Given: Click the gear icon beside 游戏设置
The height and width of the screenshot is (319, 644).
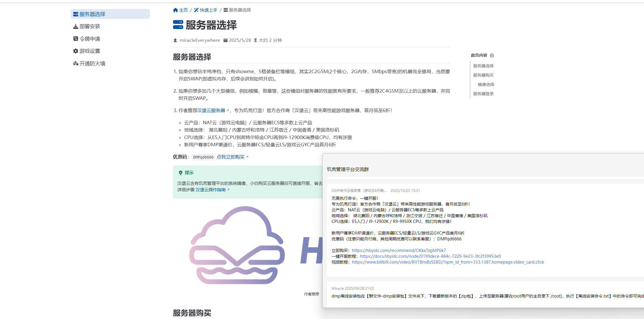Looking at the screenshot, I should 75,51.
